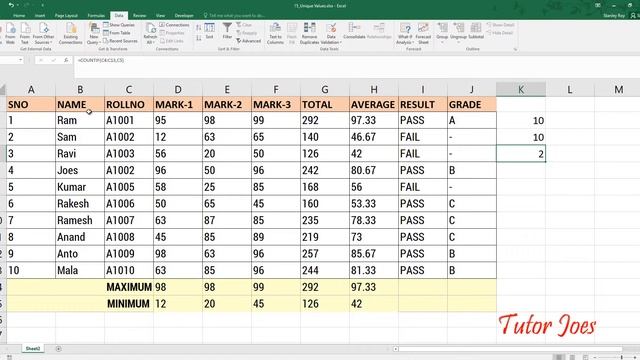Select the cell with roll number A1003
Image resolution: width=640 pixels, height=360 pixels.
coord(129,154)
